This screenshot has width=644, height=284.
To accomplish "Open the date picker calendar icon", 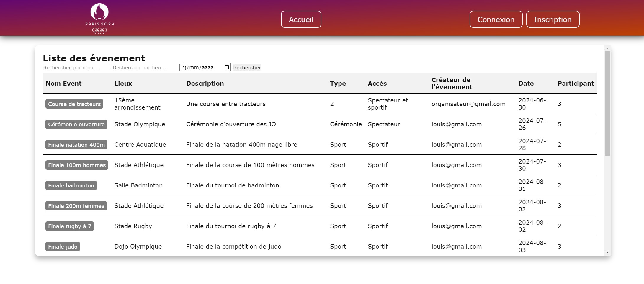I will [227, 67].
